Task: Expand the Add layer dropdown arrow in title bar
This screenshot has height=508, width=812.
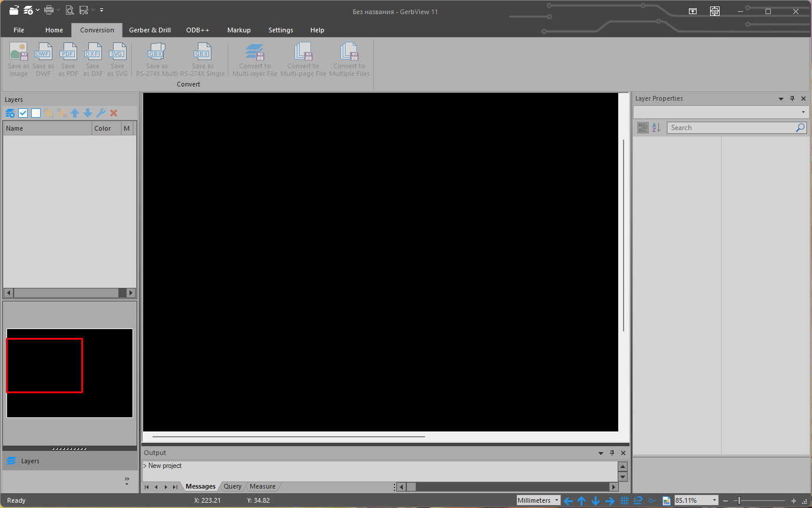Action: coord(38,10)
